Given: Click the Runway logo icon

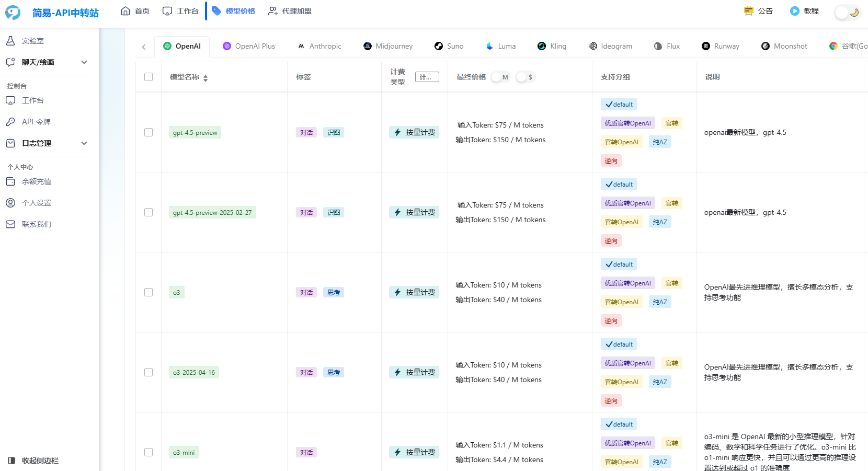Looking at the screenshot, I should click(x=706, y=46).
